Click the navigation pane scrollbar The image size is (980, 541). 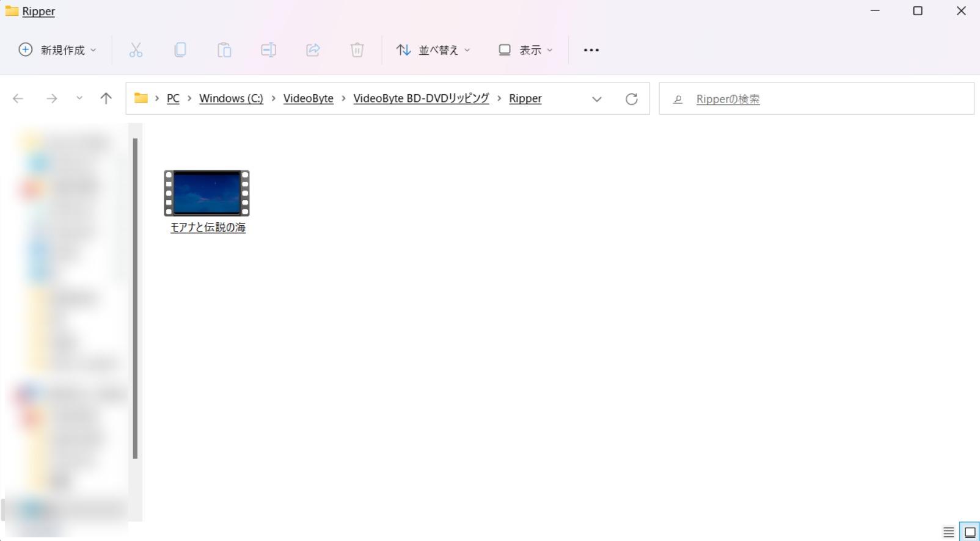point(135,299)
